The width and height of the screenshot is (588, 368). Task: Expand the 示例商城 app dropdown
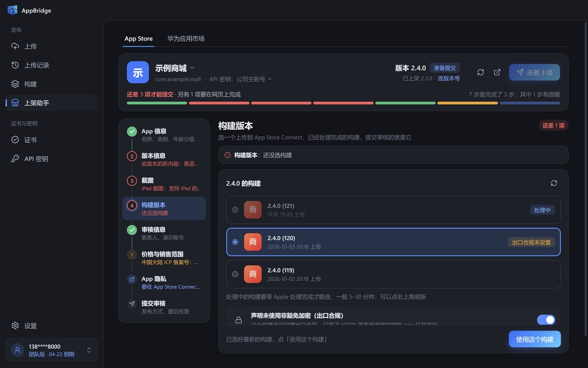click(175, 68)
